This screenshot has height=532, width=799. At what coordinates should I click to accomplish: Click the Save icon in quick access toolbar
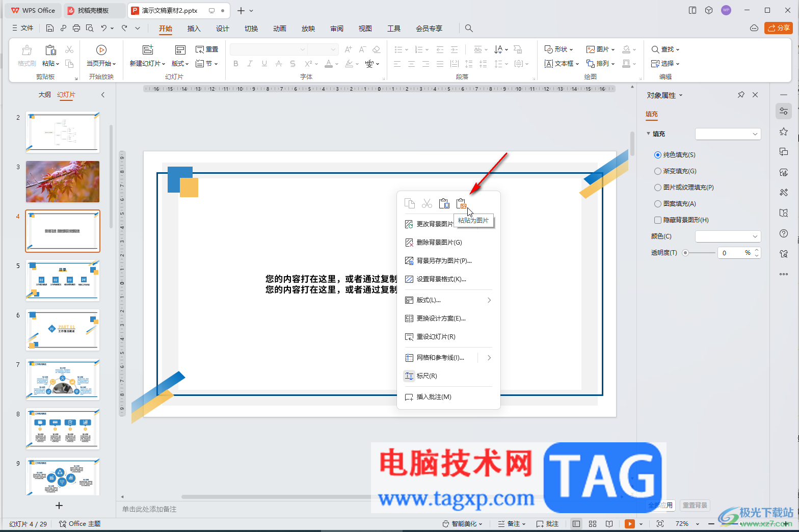49,28
